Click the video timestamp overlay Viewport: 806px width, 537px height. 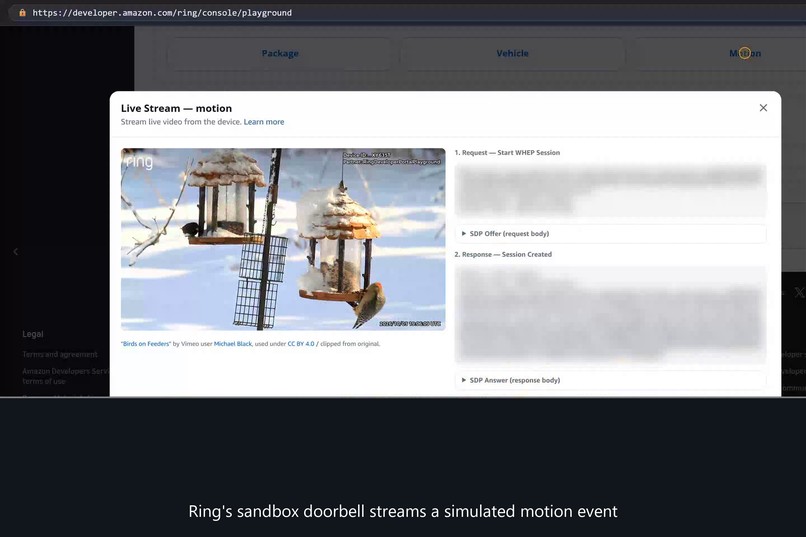(x=410, y=323)
